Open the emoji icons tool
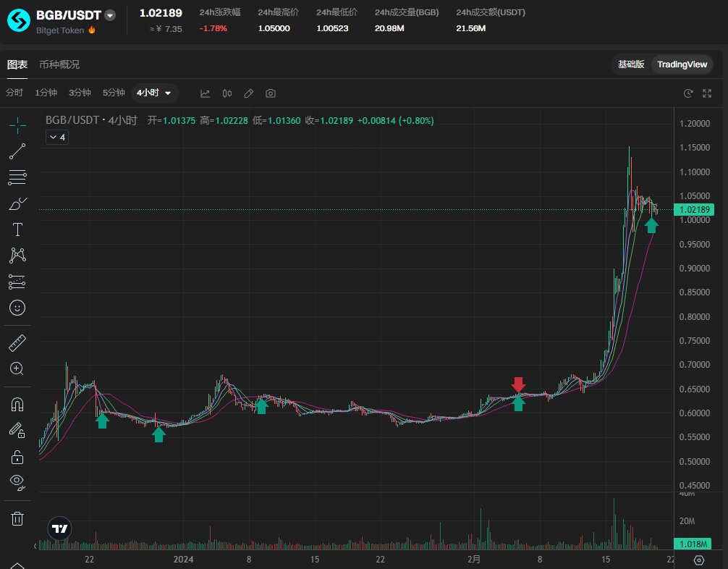 click(x=17, y=308)
